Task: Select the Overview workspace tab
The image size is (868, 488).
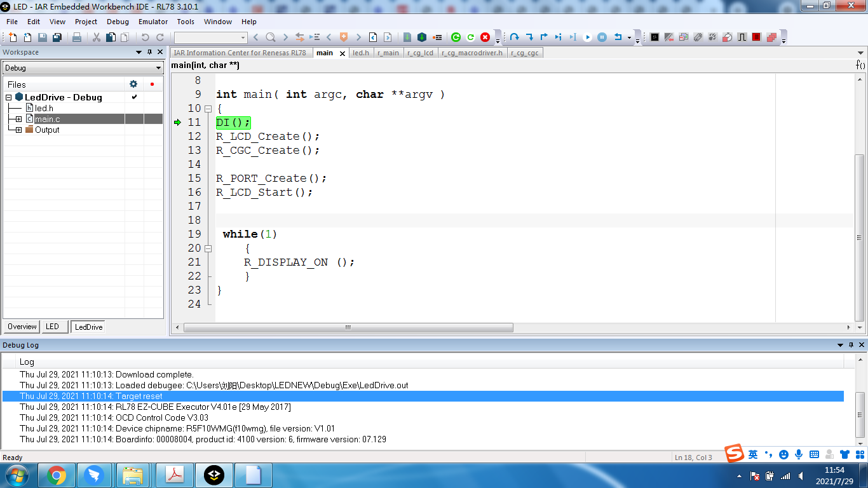Action: click(x=22, y=327)
